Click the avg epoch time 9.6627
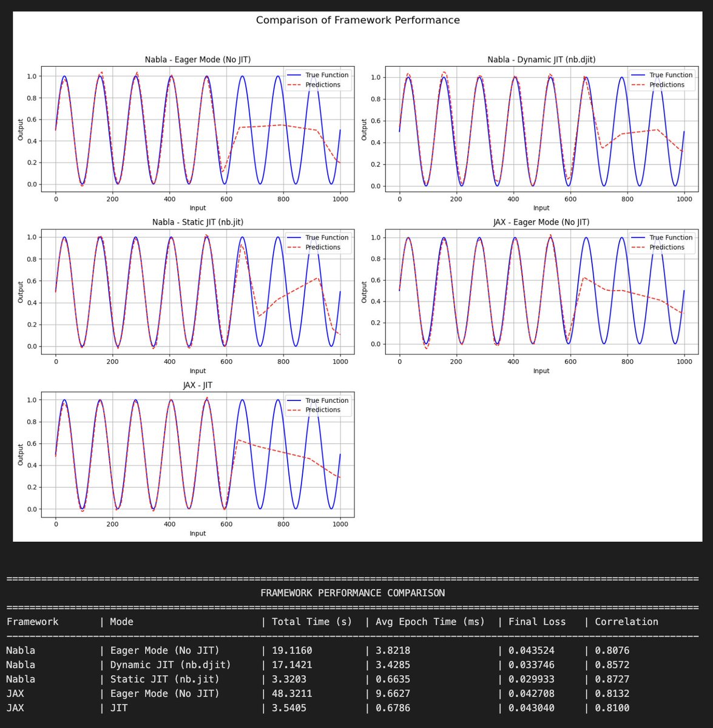 point(393,693)
